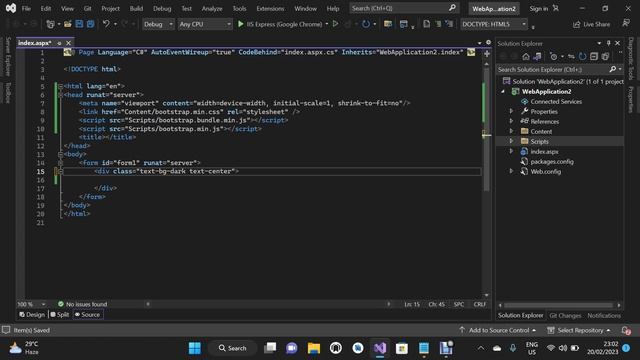The height and width of the screenshot is (360, 640).
Task: Open the Build menu
Action: [136, 9]
